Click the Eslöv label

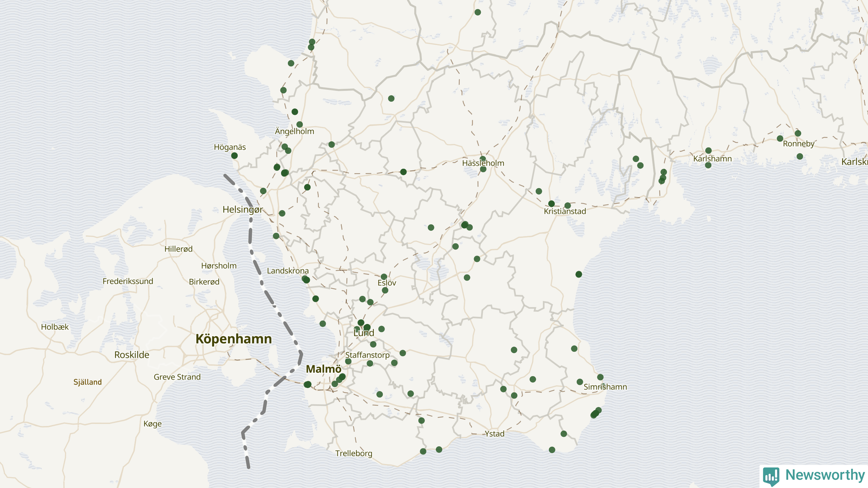[x=387, y=283]
